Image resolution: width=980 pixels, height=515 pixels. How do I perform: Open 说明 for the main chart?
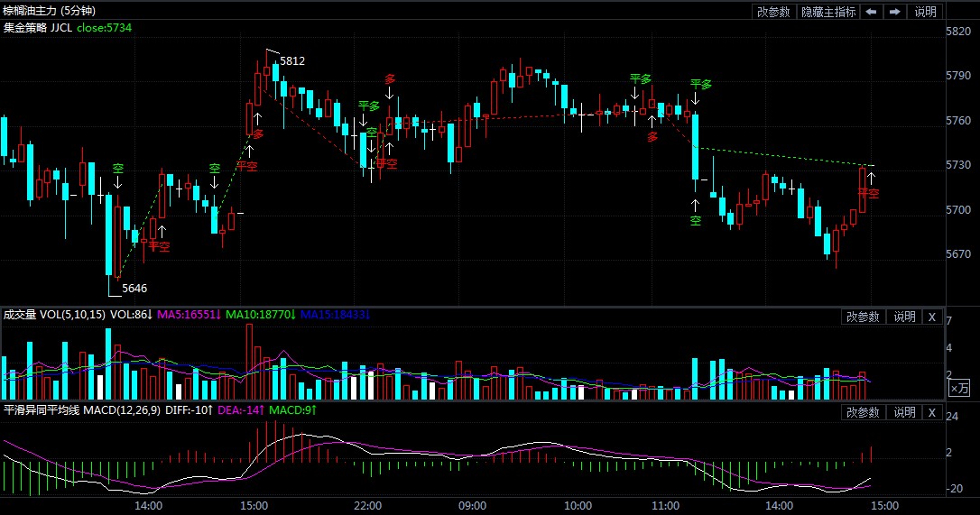[925, 12]
